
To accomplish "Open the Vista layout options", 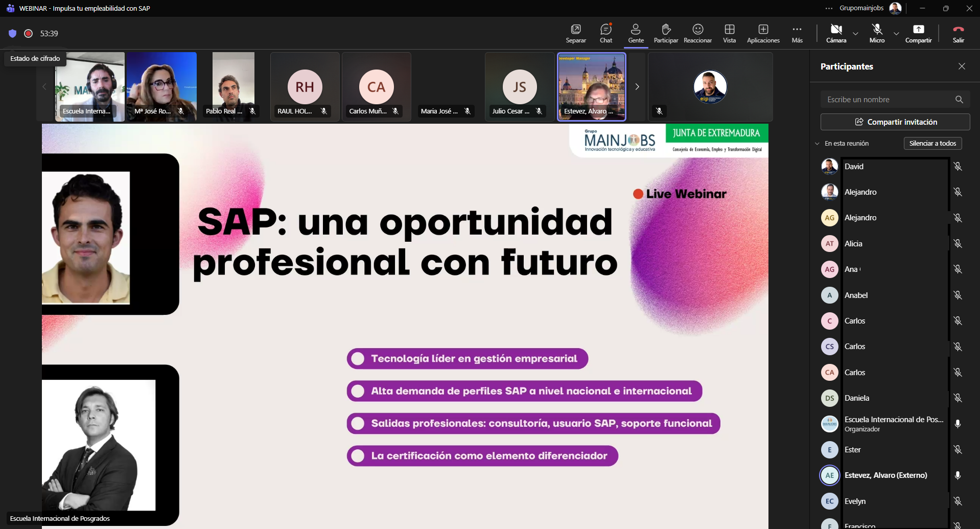I will 729,33.
